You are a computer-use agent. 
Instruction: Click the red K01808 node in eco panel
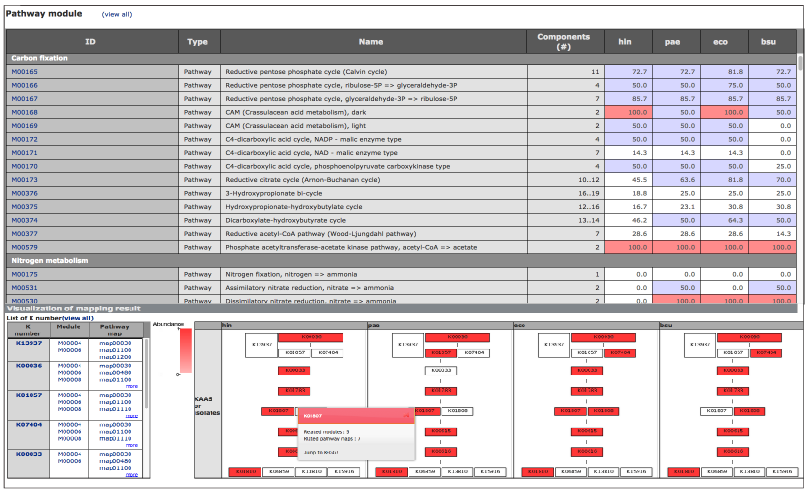click(603, 411)
